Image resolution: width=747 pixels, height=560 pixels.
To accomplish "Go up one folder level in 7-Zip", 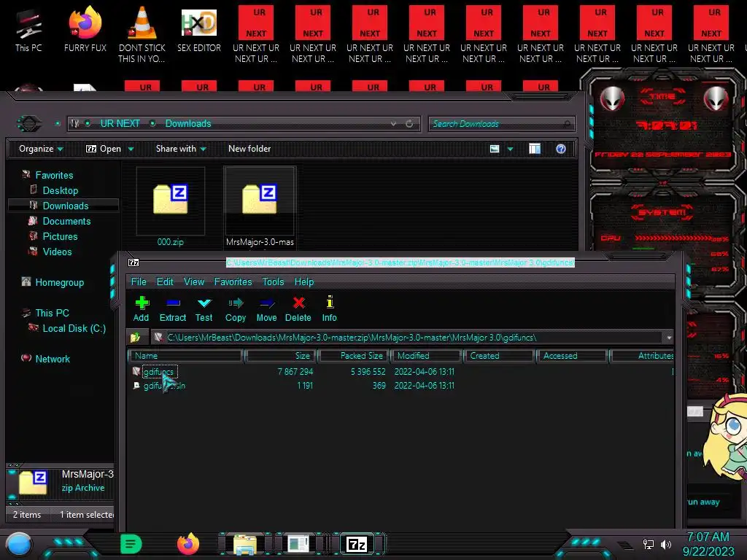I will tap(136, 338).
